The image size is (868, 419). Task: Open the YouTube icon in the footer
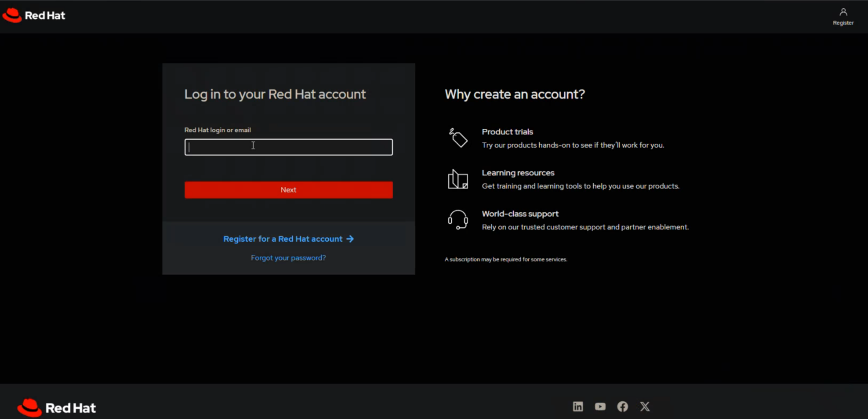600,406
